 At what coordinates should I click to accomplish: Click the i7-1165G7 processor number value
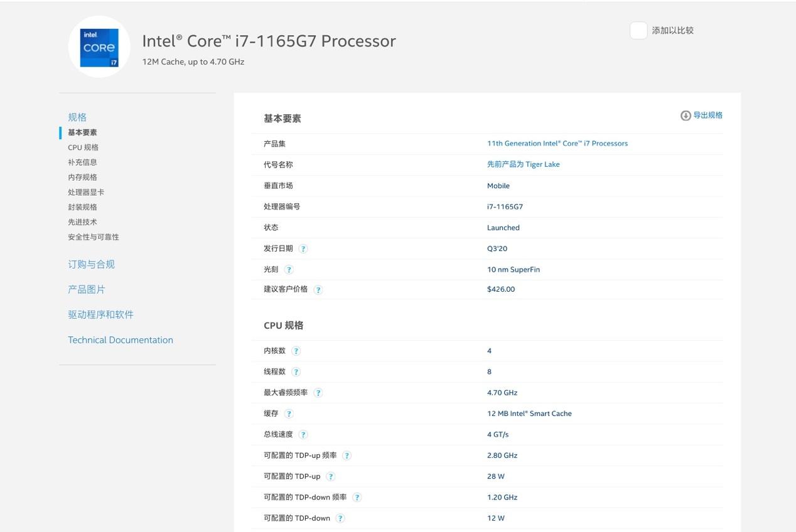click(505, 206)
